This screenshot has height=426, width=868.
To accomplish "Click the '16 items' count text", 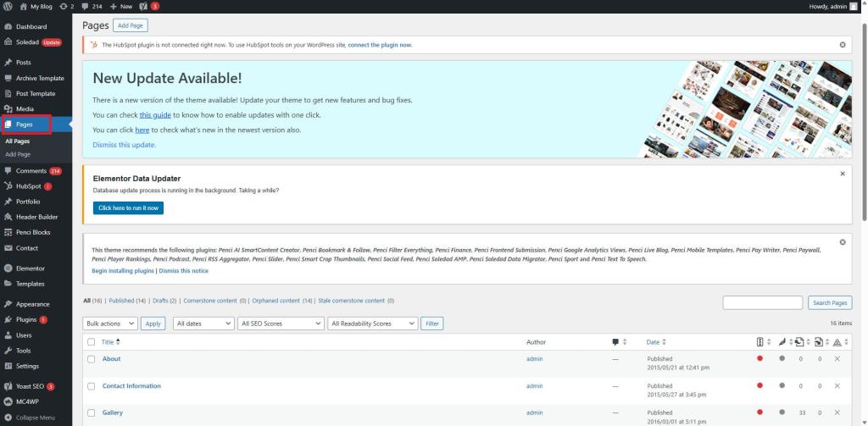I will (x=842, y=323).
